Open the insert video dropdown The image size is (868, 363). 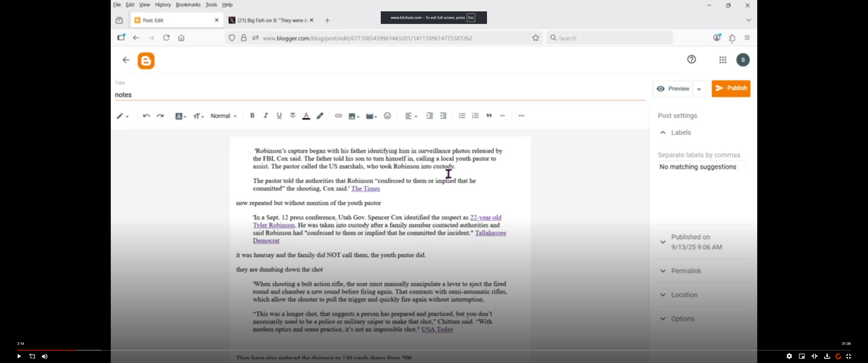[x=371, y=116]
